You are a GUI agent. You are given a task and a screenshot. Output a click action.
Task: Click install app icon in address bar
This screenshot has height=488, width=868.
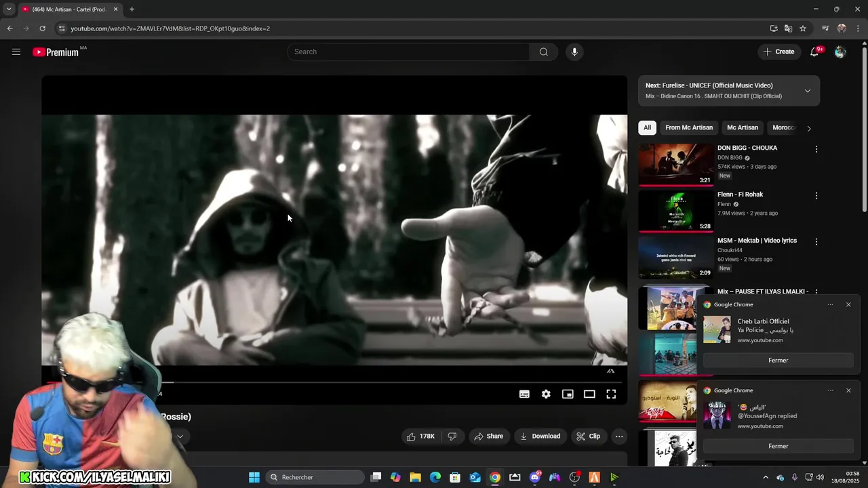[774, 28]
